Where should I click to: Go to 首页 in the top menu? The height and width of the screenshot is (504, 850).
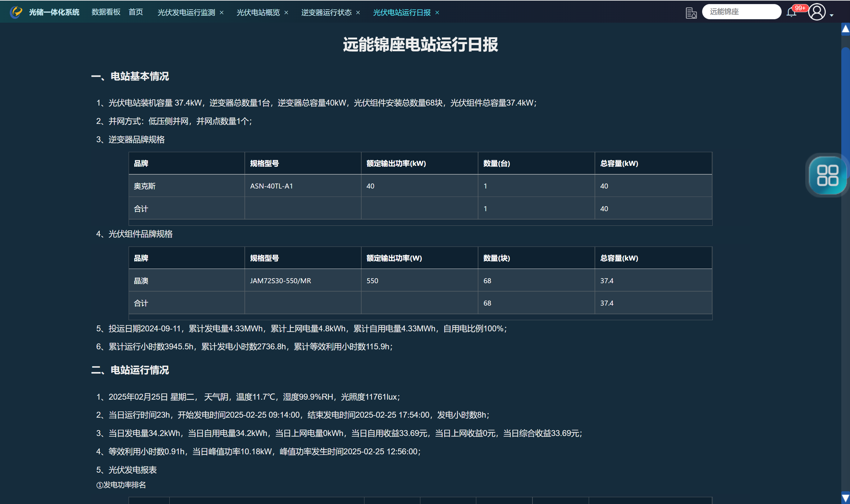[x=135, y=12]
